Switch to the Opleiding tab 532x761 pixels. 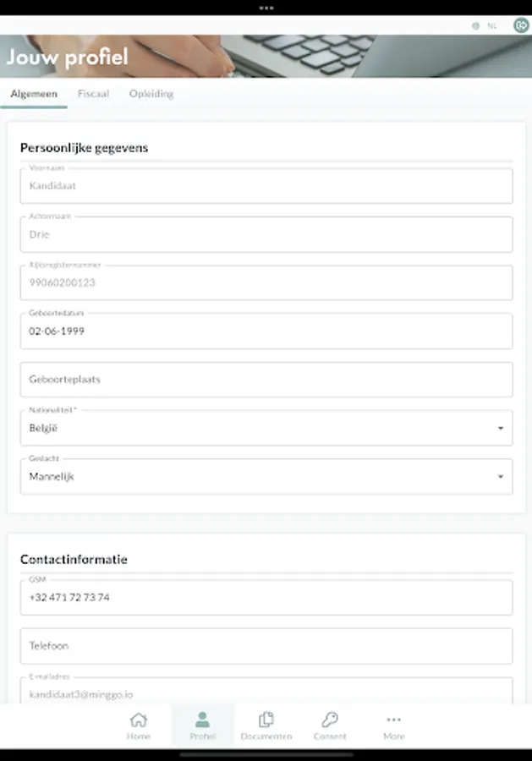coord(151,94)
